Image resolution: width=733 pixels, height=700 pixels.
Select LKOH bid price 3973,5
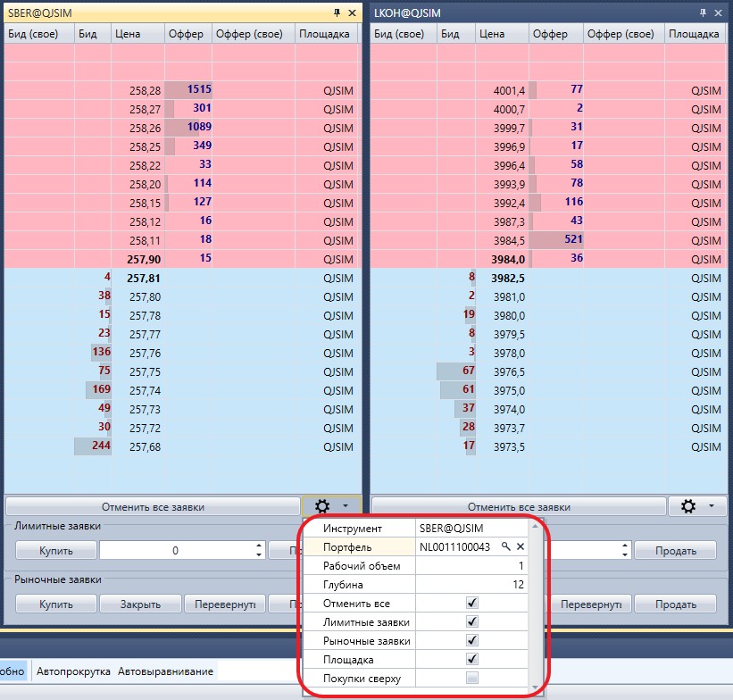(x=509, y=447)
